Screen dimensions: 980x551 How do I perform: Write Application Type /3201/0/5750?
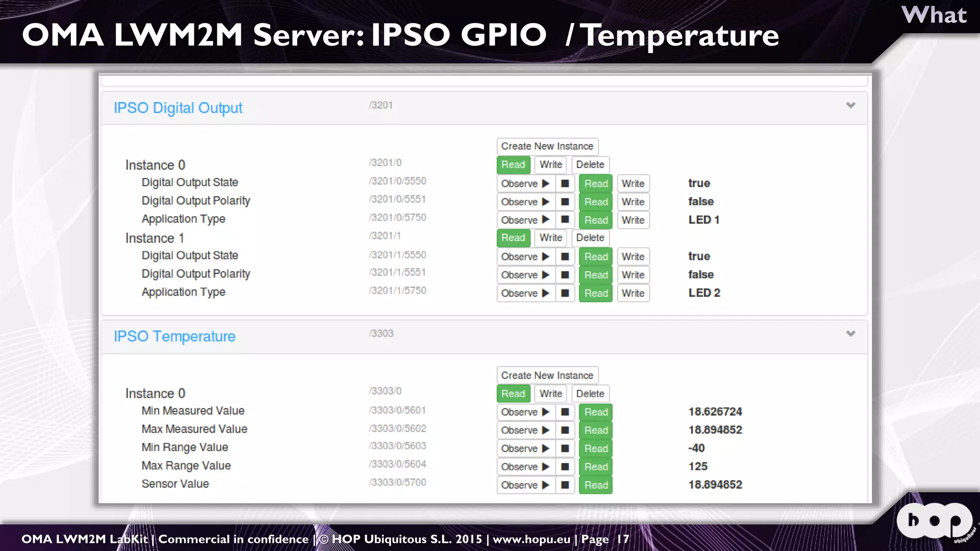(633, 220)
